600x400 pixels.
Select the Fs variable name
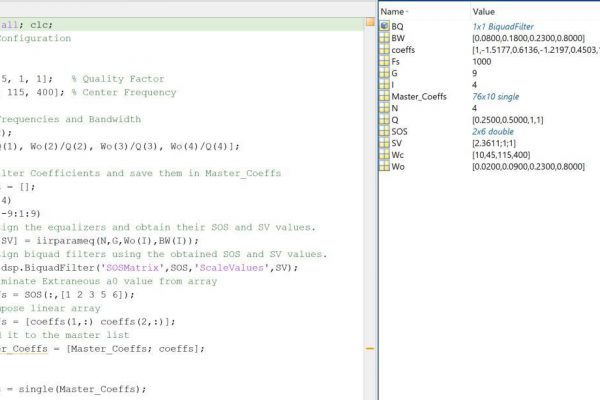click(395, 61)
